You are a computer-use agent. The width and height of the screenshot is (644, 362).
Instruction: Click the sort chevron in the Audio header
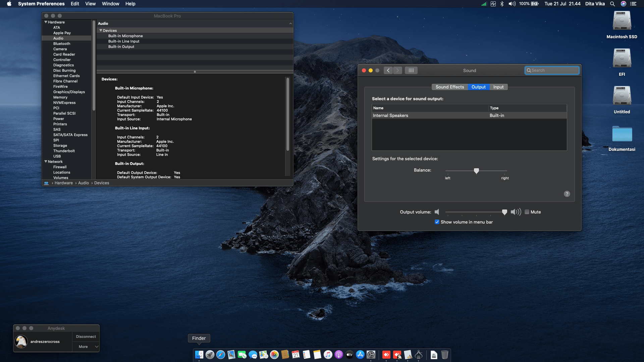point(290,23)
